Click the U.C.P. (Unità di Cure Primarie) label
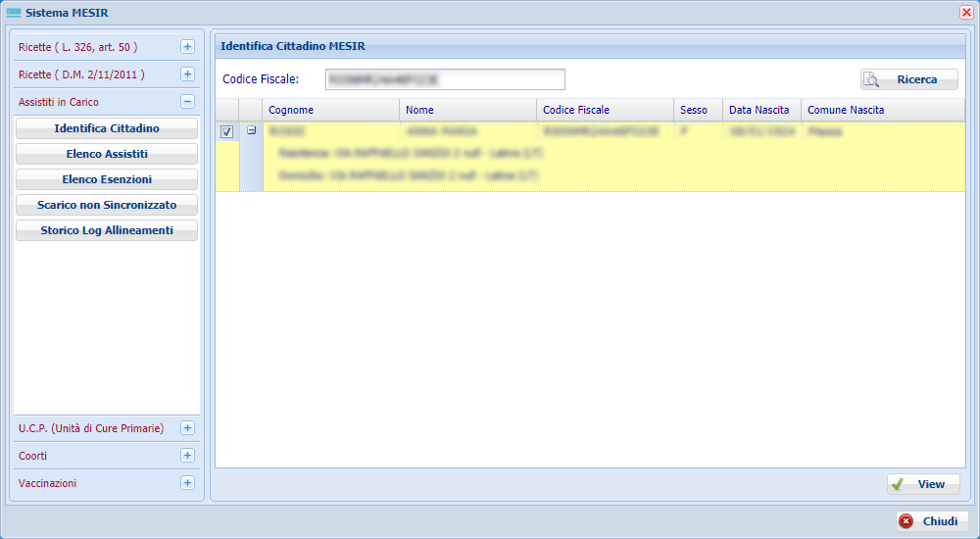The height and width of the screenshot is (539, 980). pyautogui.click(x=91, y=428)
